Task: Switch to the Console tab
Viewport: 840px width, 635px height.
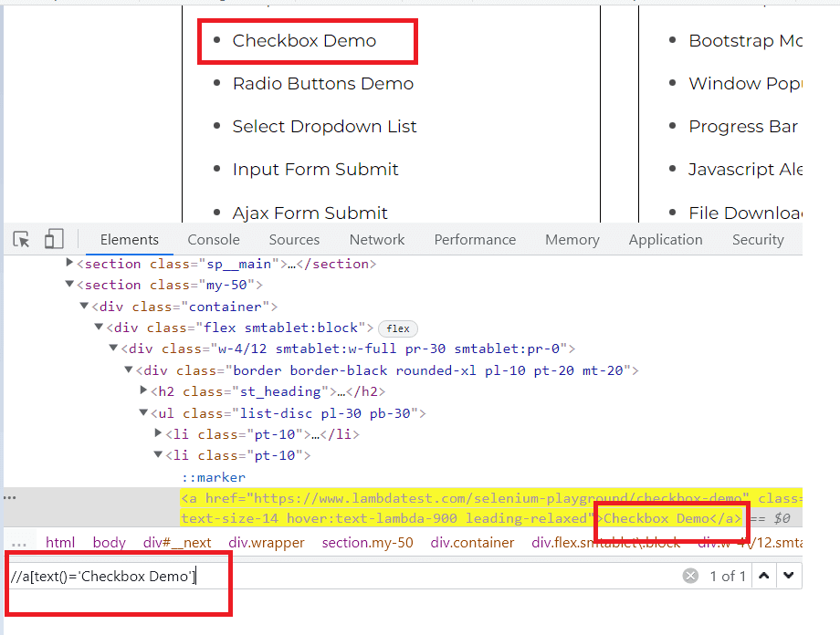Action: [213, 239]
